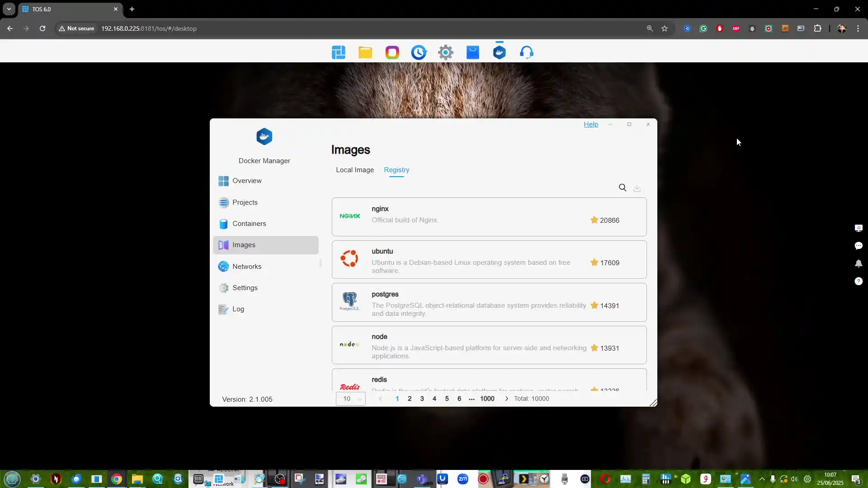Open the App Center bag icon
868x488 pixels.
pos(472,52)
